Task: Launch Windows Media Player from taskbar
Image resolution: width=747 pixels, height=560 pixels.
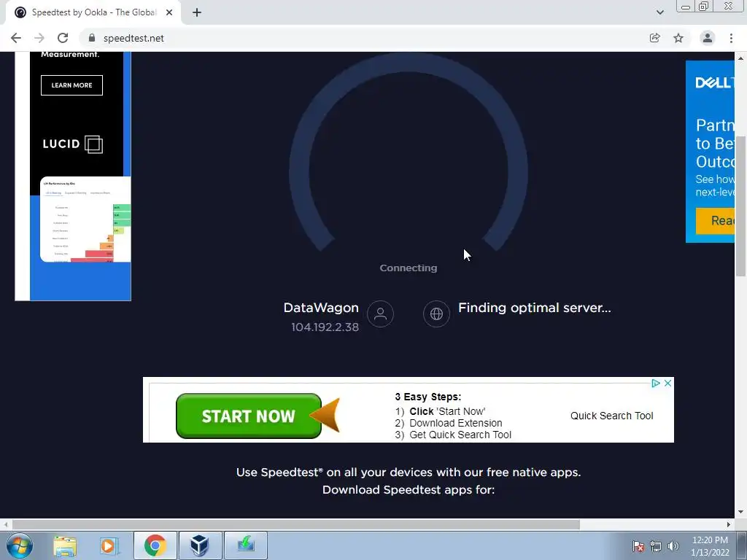Action: [x=109, y=545]
